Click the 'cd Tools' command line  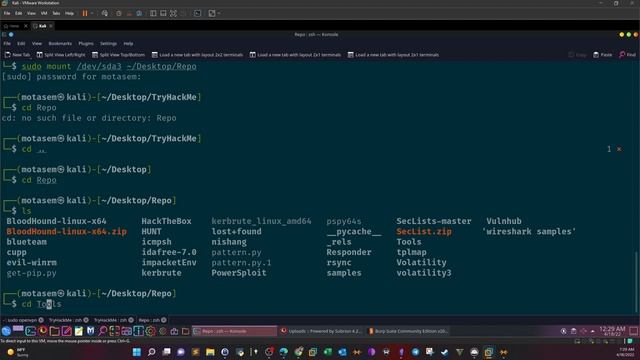[41, 304]
